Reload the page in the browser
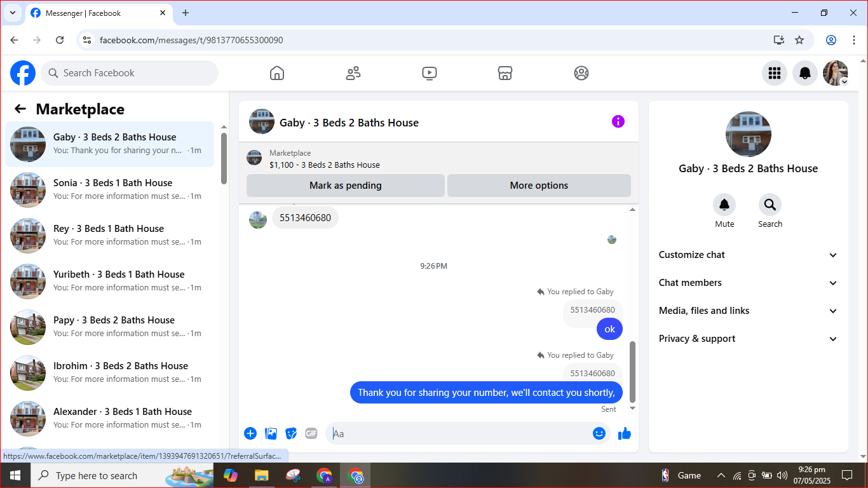 [x=60, y=40]
